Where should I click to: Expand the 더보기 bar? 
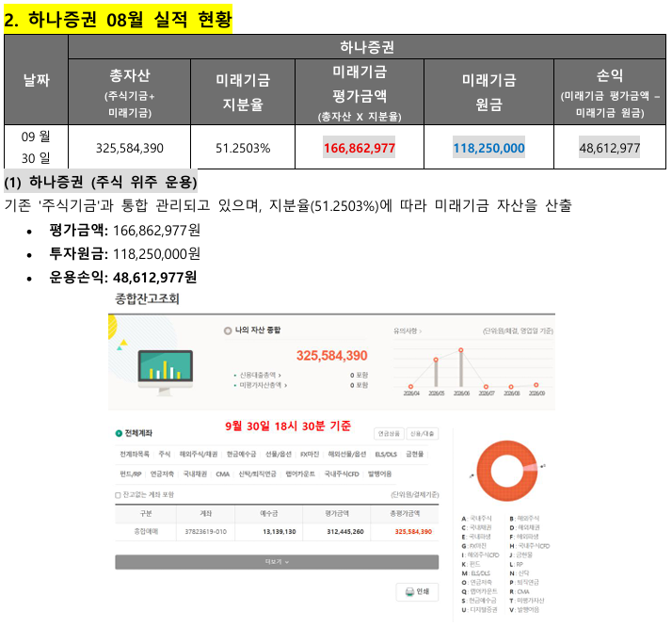click(277, 562)
